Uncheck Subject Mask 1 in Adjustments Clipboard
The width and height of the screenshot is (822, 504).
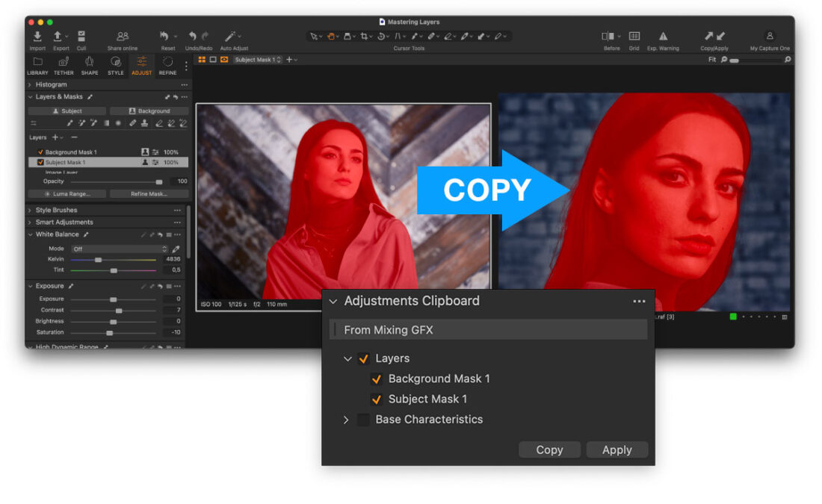coord(377,399)
